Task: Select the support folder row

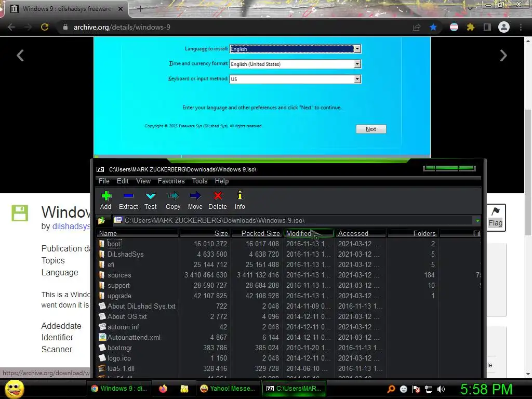Action: (x=289, y=286)
